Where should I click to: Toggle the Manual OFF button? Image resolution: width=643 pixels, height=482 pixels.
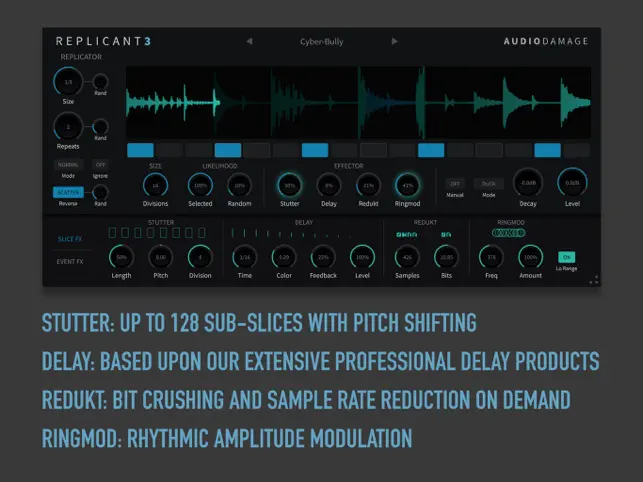pyautogui.click(x=455, y=184)
